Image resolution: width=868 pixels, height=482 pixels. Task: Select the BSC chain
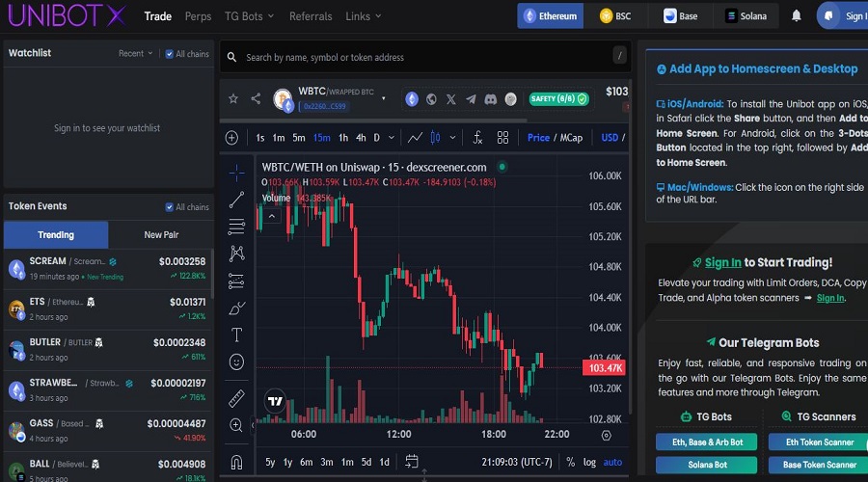pyautogui.click(x=615, y=15)
